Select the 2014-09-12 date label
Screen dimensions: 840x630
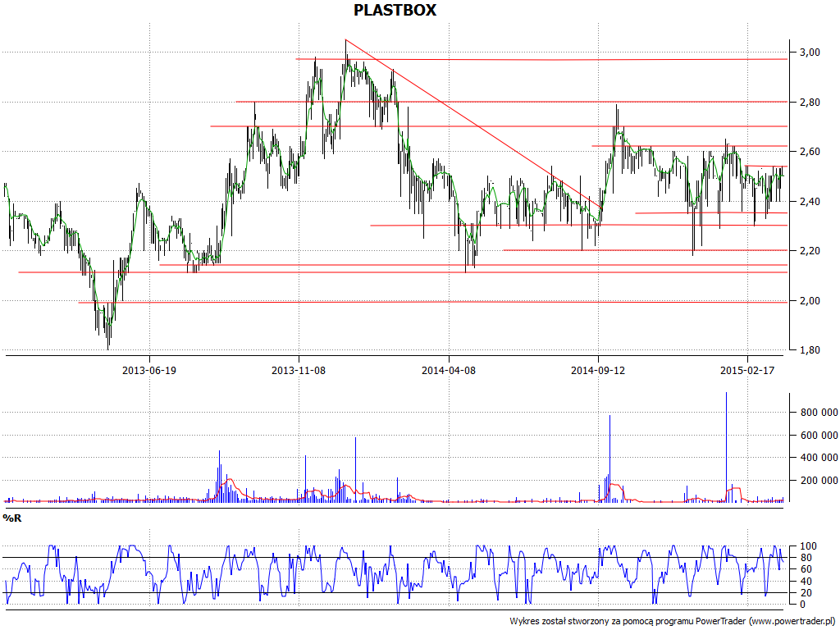598,370
